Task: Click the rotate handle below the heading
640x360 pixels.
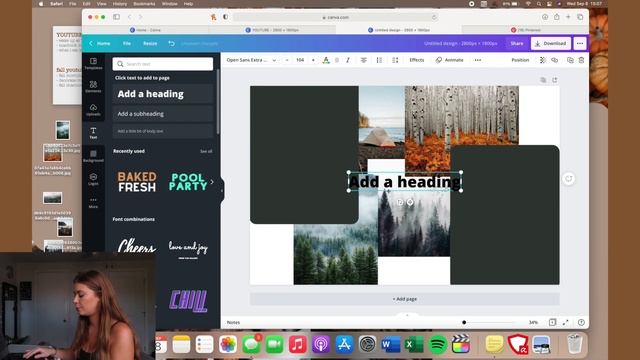Action: pos(400,202)
